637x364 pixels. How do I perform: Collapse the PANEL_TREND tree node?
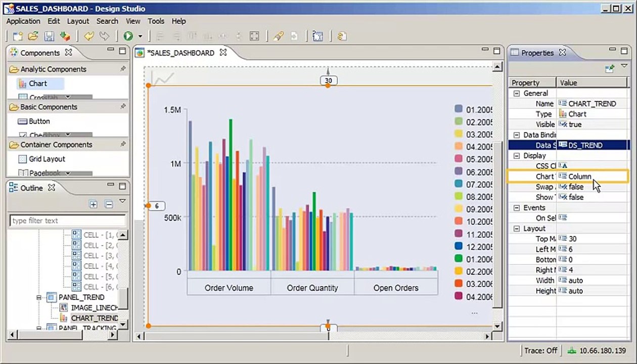[x=38, y=297]
